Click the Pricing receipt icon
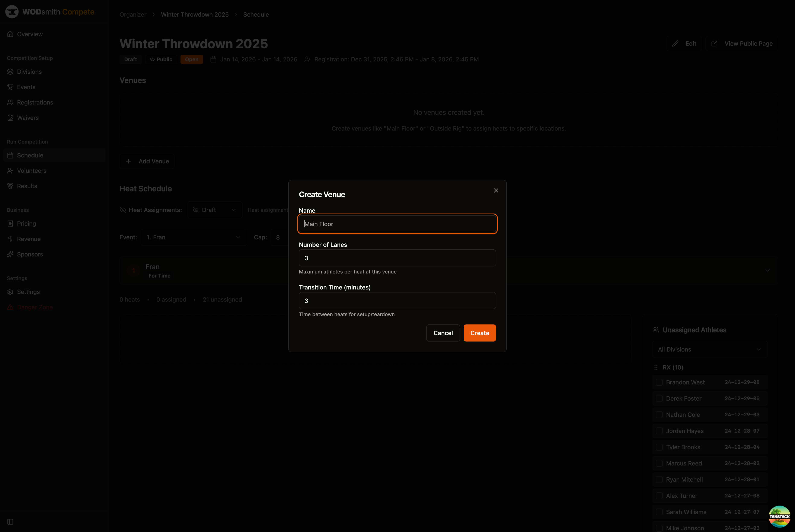The image size is (795, 532). [x=10, y=224]
